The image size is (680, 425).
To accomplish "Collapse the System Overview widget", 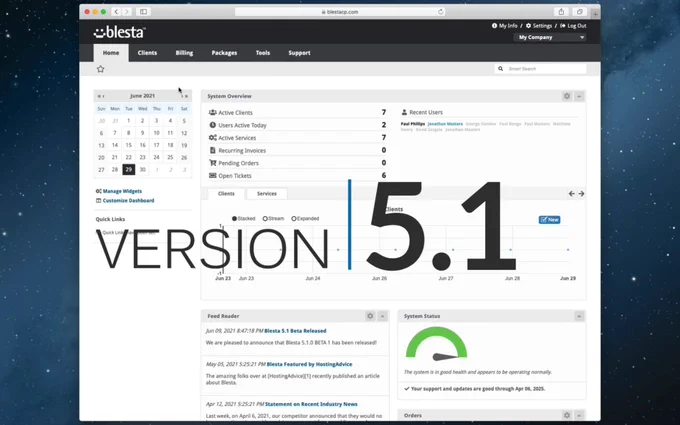I will click(x=579, y=96).
